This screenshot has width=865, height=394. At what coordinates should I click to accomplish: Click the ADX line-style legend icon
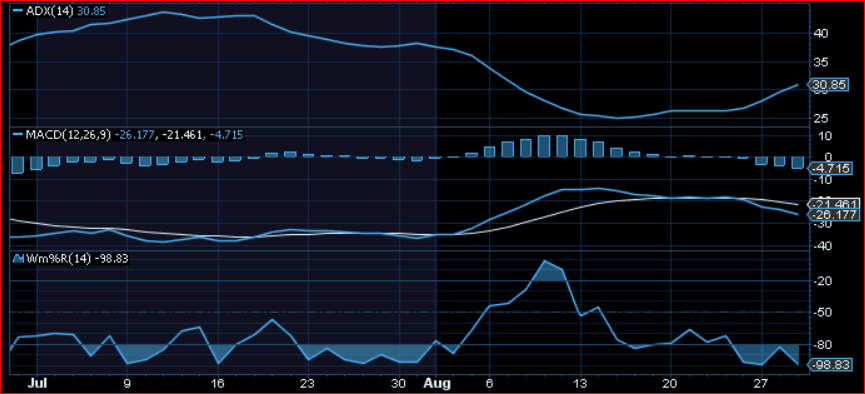coord(18,11)
